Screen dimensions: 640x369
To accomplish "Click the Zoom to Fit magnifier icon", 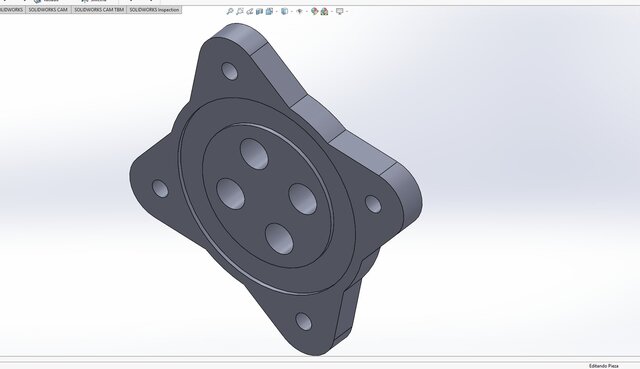I will pos(230,11).
